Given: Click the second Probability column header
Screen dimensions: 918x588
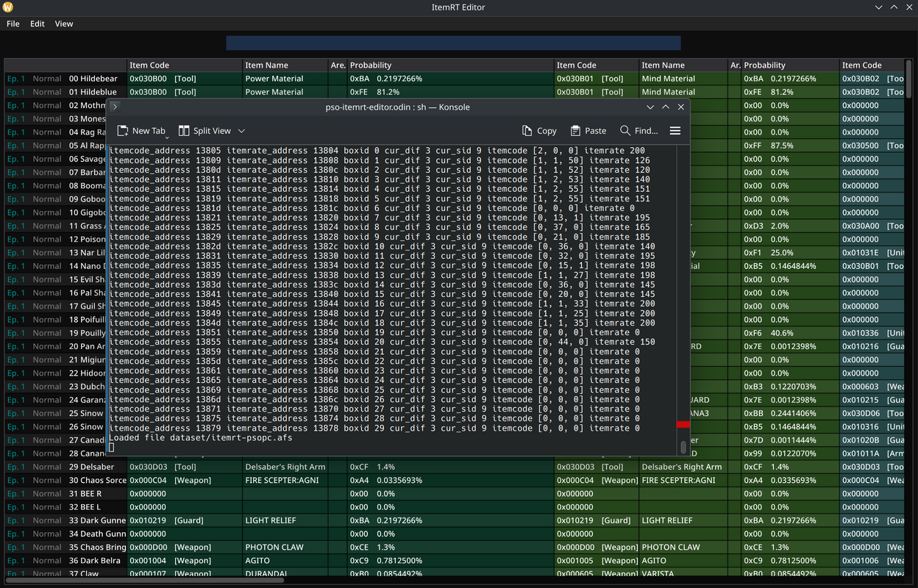Looking at the screenshot, I should pos(790,65).
